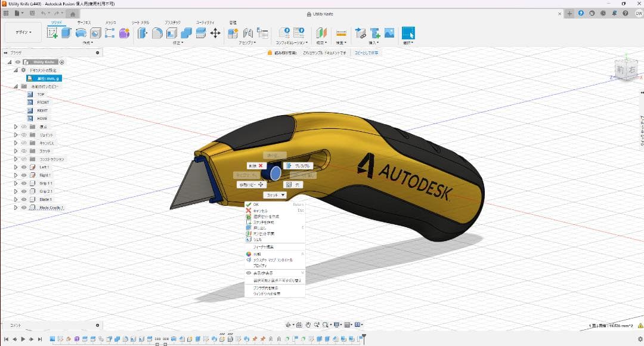644x346 pixels.
Task: Switch to the サーフェス ribbon tab
Action: [83, 22]
